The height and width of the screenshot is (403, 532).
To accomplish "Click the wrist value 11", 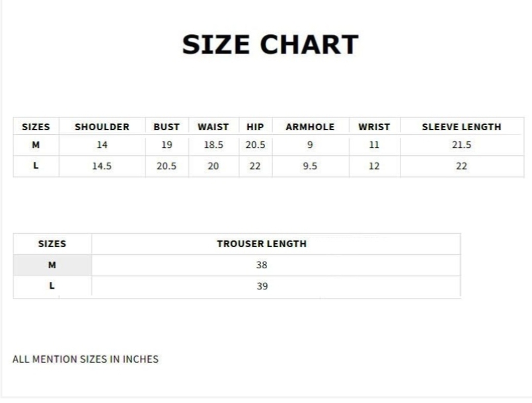I will [374, 145].
